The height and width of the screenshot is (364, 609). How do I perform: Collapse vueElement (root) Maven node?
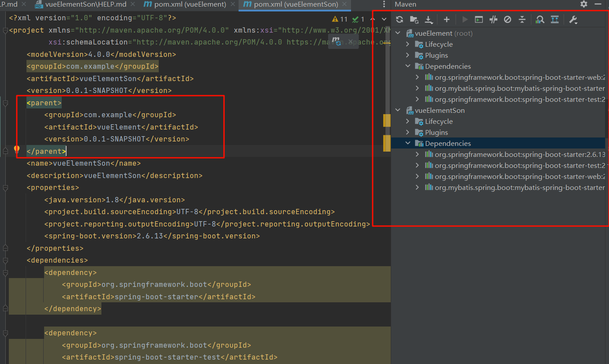tap(398, 33)
